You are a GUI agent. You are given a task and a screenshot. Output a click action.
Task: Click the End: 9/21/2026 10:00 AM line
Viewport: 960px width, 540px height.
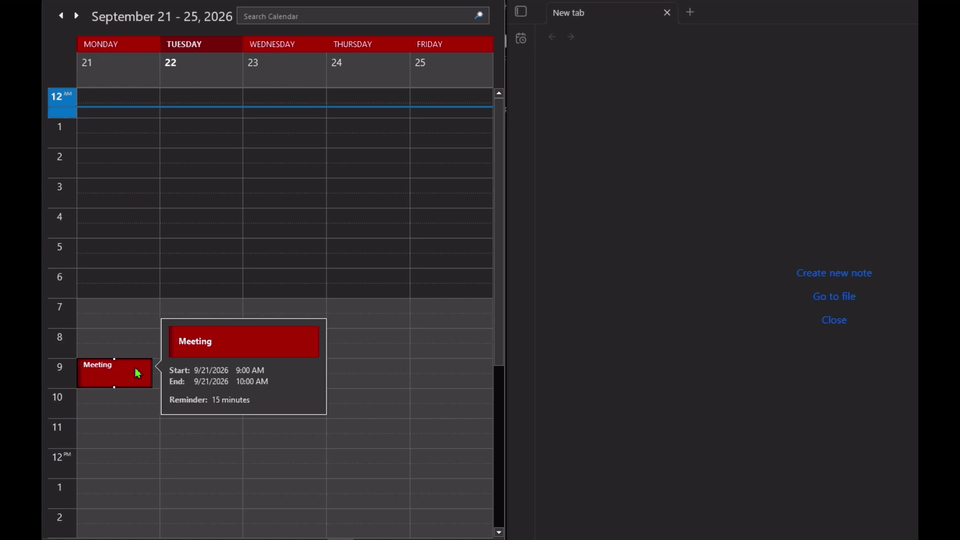click(219, 381)
